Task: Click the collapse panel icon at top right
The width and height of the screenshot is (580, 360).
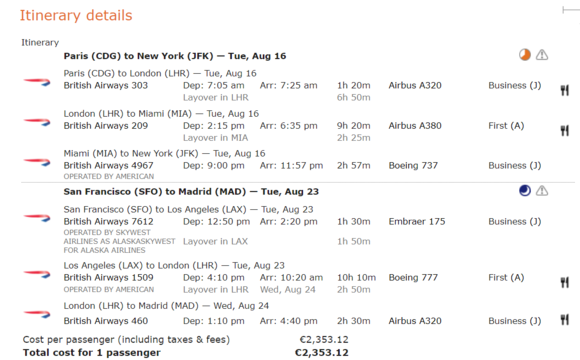Action: (571, 10)
